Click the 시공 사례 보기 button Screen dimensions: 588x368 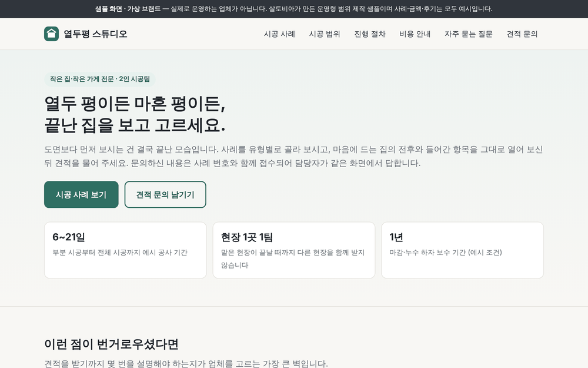tap(81, 194)
